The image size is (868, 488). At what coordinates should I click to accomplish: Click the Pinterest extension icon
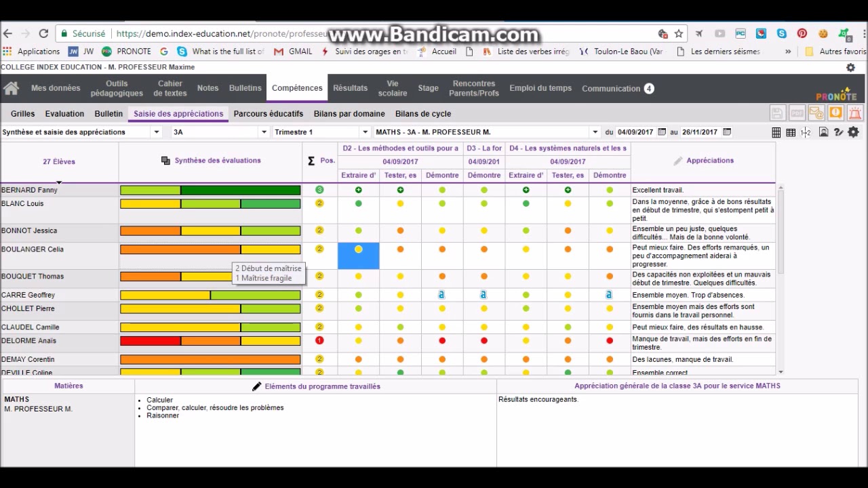[x=802, y=33]
